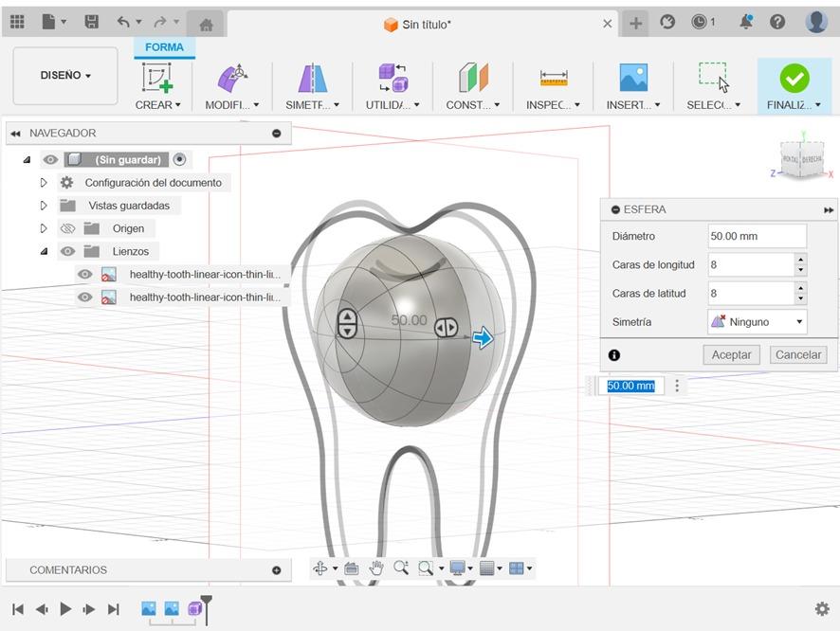Open the DISEÑO workspace dropdown
The image size is (840, 631).
click(x=65, y=76)
